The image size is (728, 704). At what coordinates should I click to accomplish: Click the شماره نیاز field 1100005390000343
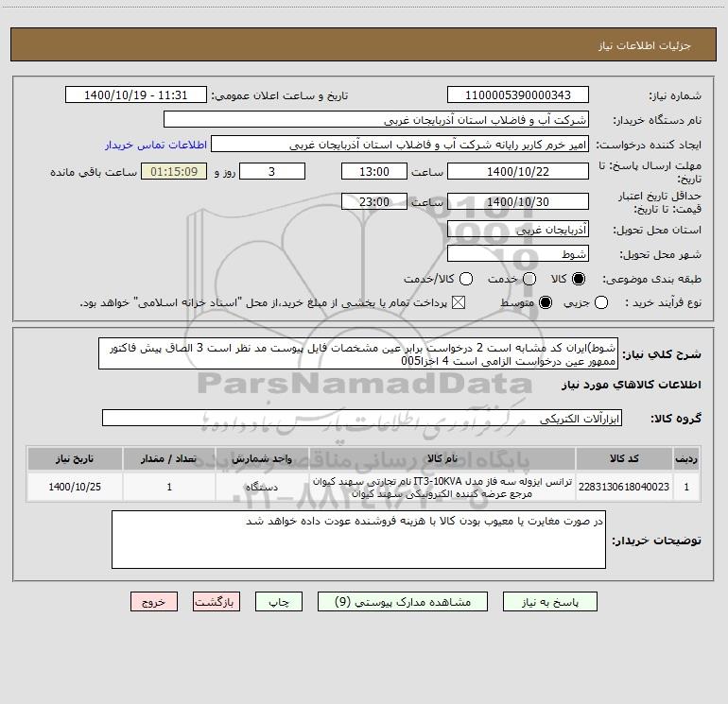click(x=518, y=94)
